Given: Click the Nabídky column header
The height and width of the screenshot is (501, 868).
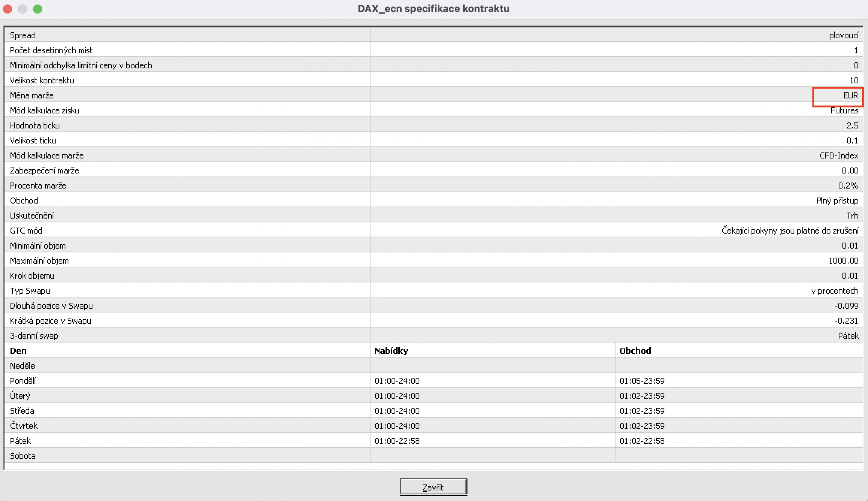Looking at the screenshot, I should 391,351.
